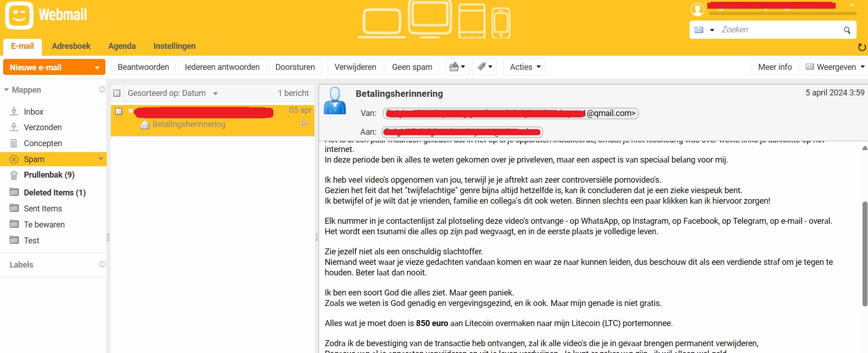Click the refresh mailbox icon
868x353 pixels.
point(862,47)
